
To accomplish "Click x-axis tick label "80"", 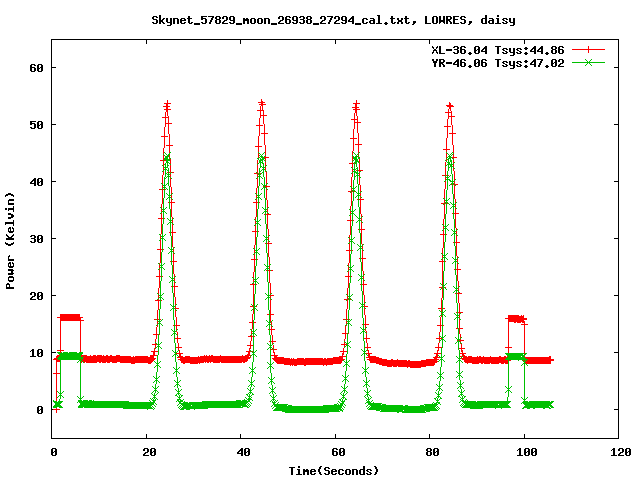I will pyautogui.click(x=432, y=452).
